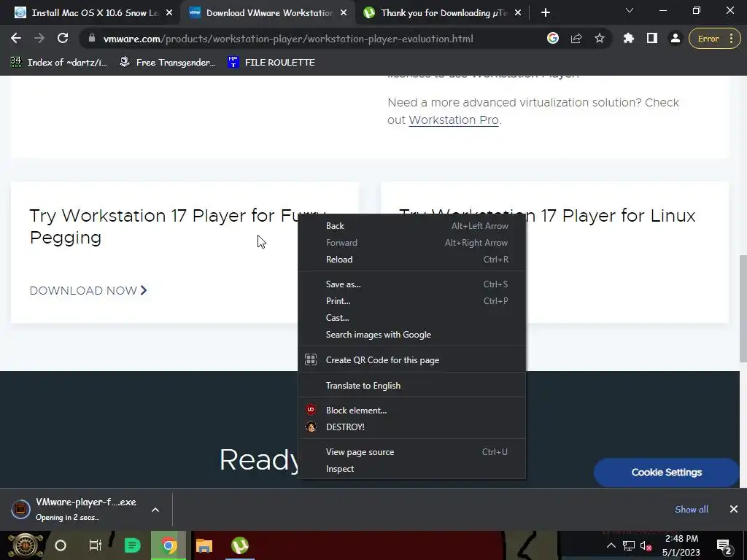Choose the DESTROY! menu entry

point(412,427)
